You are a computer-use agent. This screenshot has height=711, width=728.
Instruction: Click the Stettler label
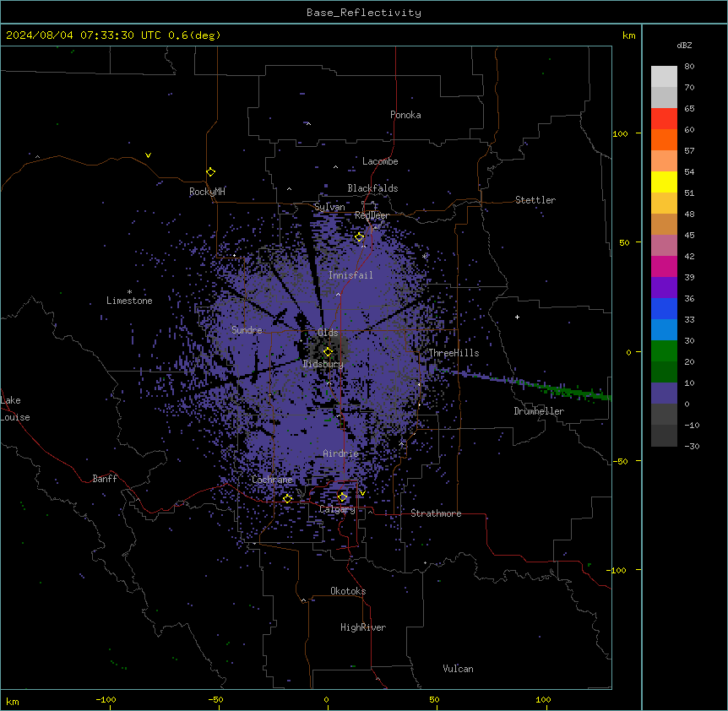pos(535,200)
